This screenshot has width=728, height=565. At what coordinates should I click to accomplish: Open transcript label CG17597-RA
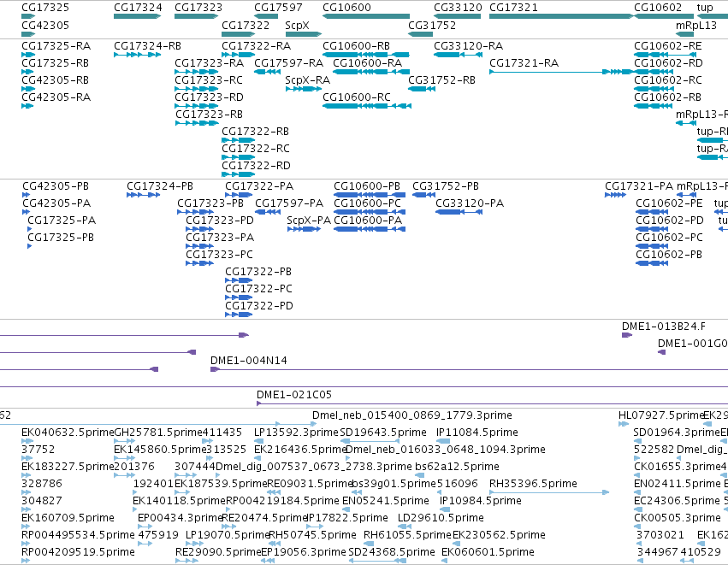pyautogui.click(x=289, y=63)
